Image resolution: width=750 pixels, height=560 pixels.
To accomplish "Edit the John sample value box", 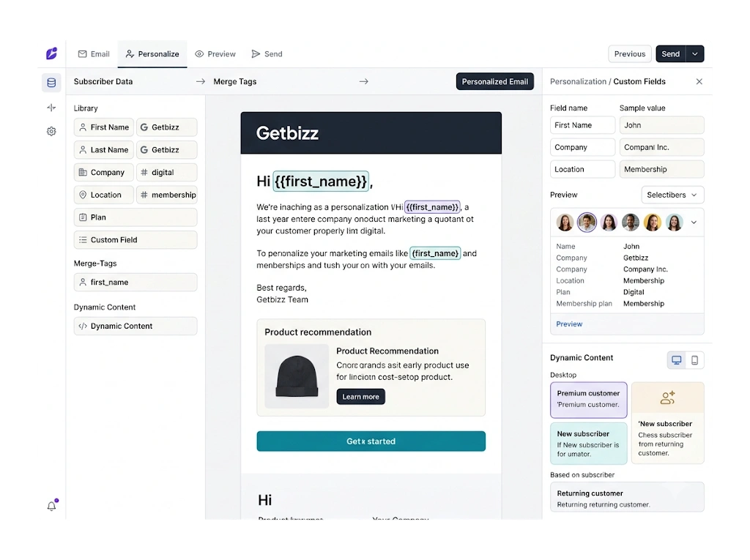I will coord(662,125).
